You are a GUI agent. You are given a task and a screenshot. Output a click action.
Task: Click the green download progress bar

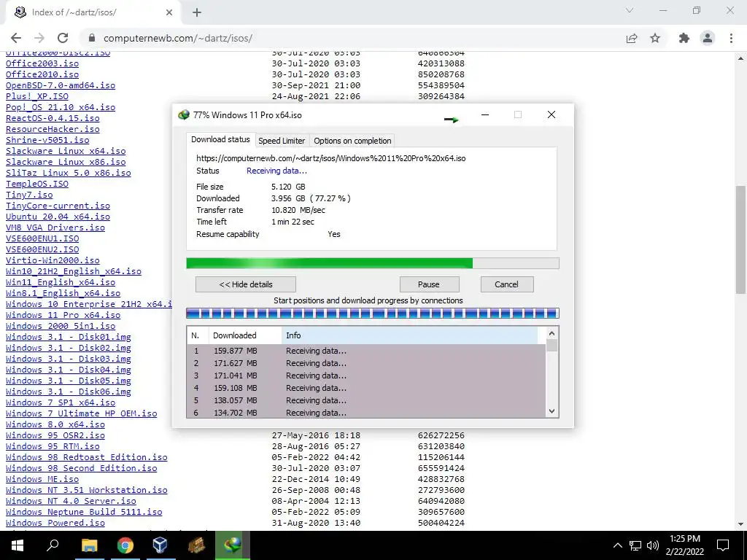pos(373,263)
